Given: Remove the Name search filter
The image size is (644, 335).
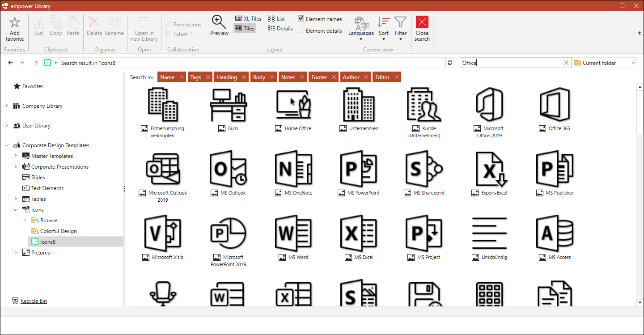Looking at the screenshot, I should (182, 77).
